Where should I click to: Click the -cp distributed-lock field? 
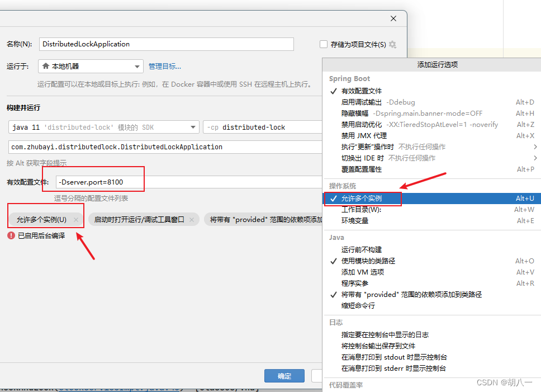click(x=263, y=127)
